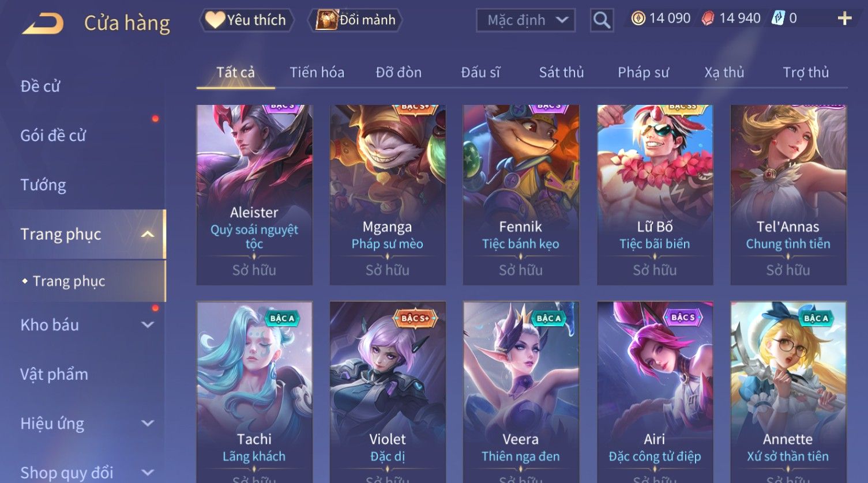Click the gold coin icon

pos(638,18)
